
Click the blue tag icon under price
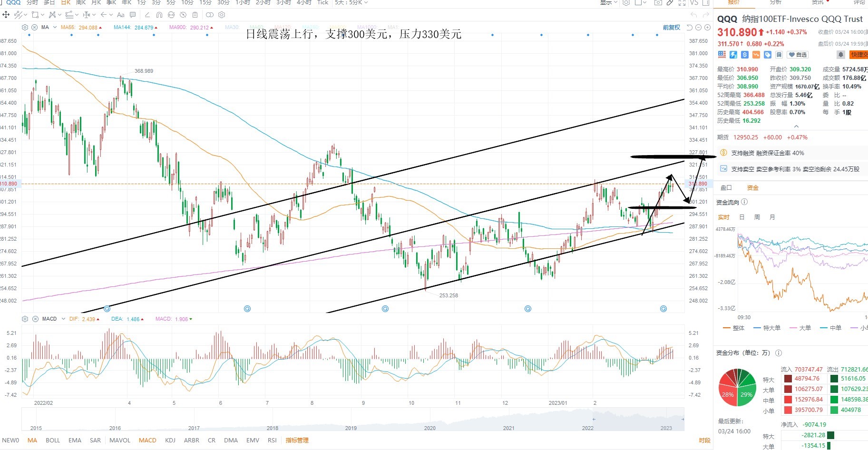(x=768, y=55)
